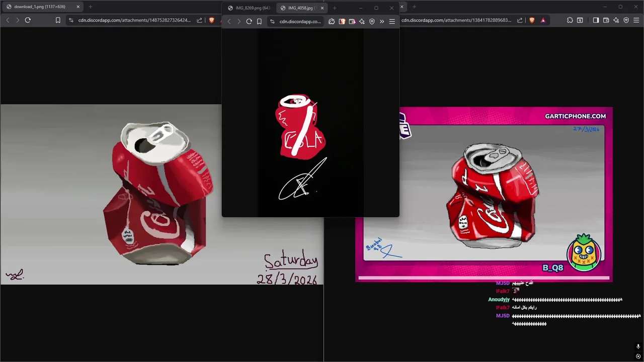Open Brave Wallet icon in middle window
Screen dimensions: 644x362
click(352, 22)
